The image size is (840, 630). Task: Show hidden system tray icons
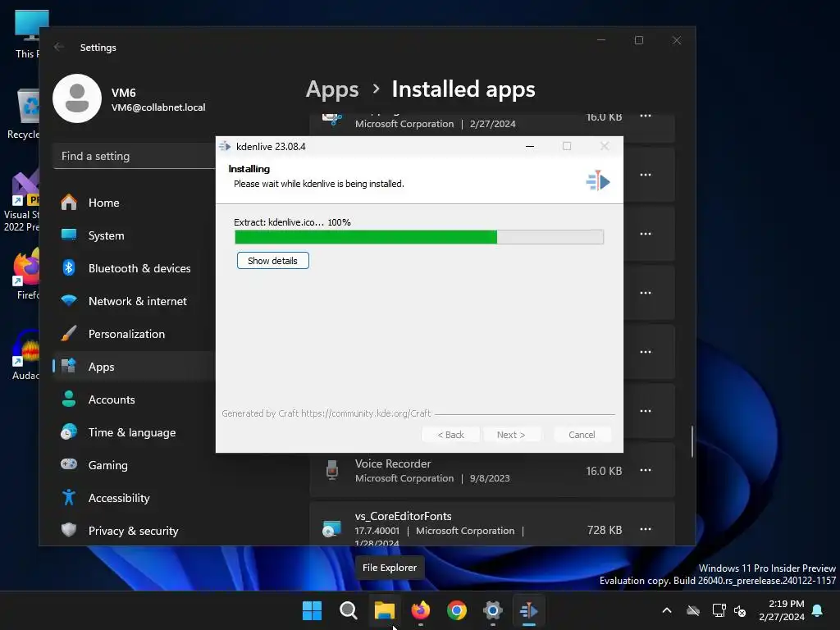[x=667, y=610]
